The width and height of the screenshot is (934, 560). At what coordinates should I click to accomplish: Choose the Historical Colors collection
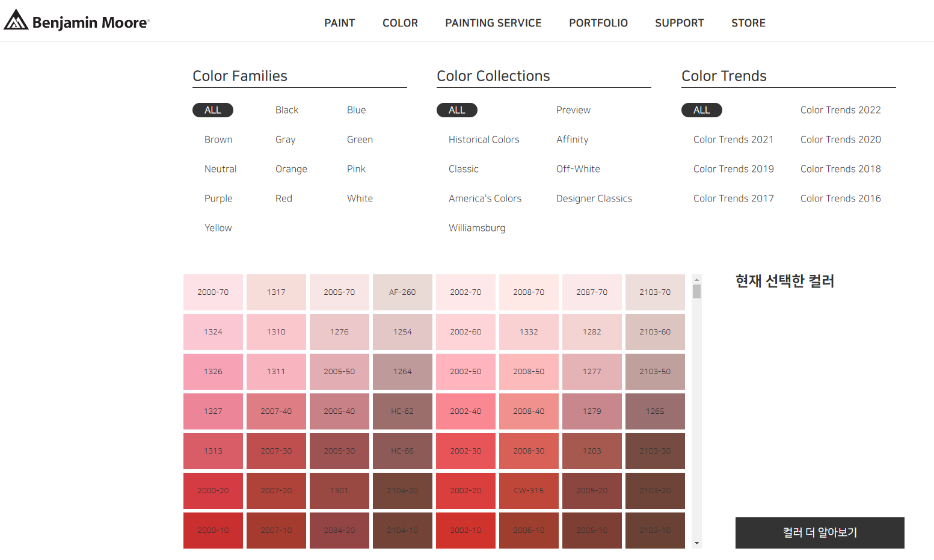click(484, 140)
